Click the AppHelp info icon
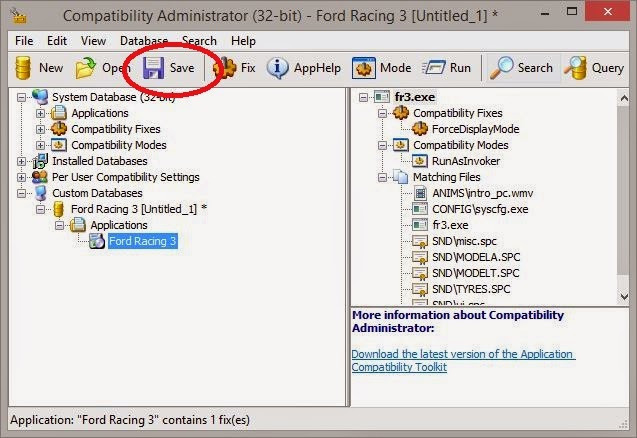Screen dimensions: 637x438 pos(278,68)
